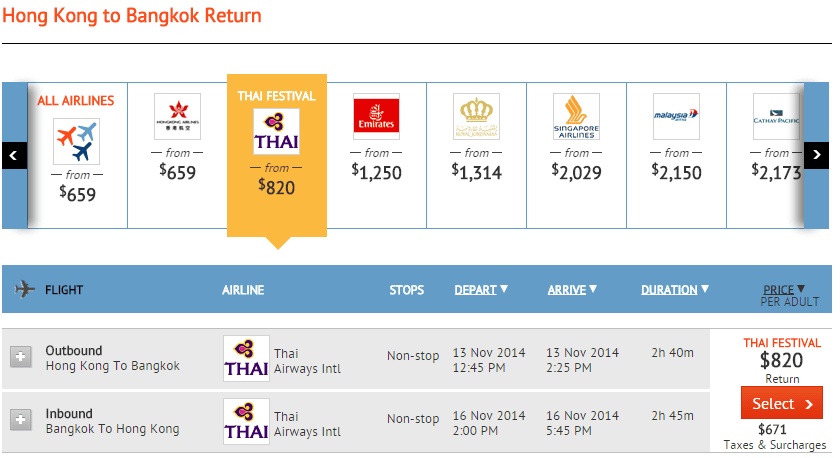Expand the Inbound flight details

click(x=20, y=420)
